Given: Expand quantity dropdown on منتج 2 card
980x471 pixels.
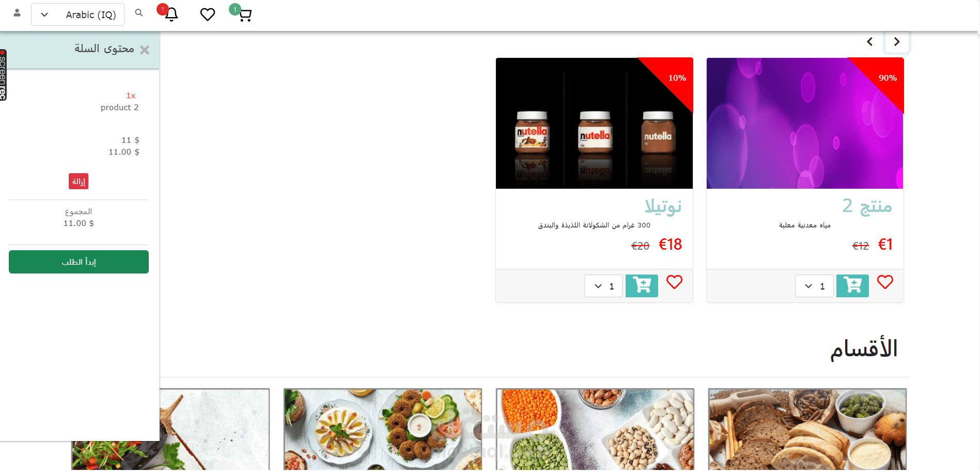Looking at the screenshot, I should tap(814, 286).
